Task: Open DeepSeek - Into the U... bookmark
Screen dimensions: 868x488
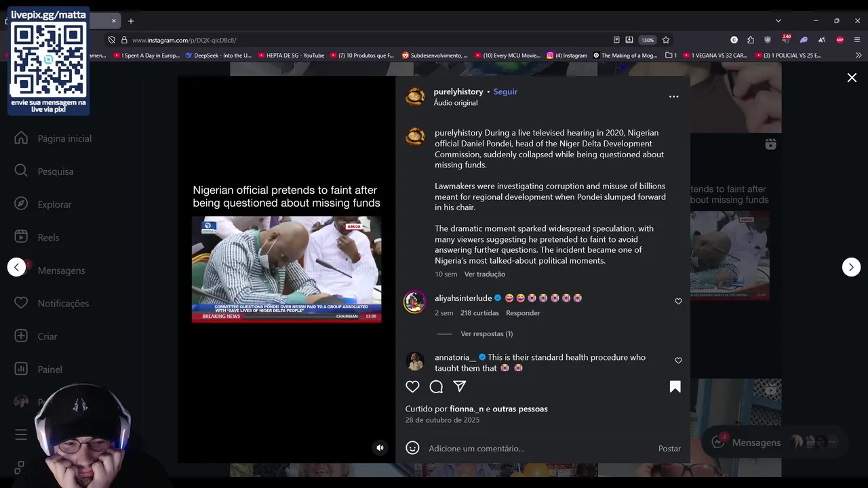Action: pyautogui.click(x=218, y=56)
